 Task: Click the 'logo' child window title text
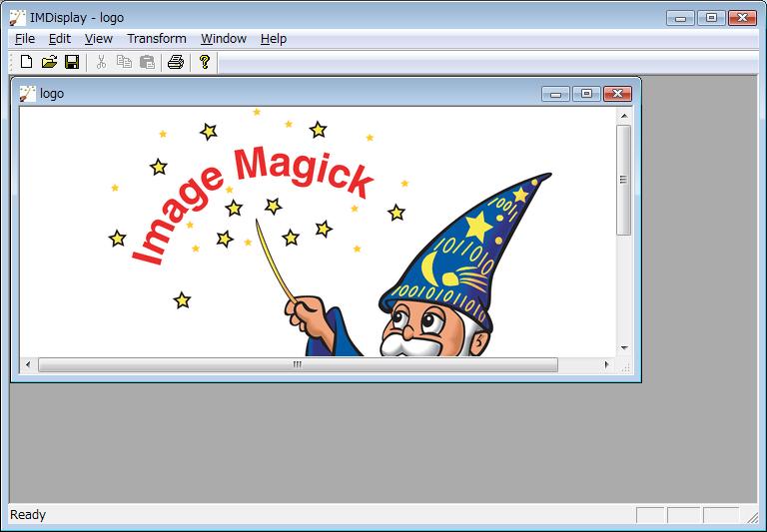click(x=52, y=94)
